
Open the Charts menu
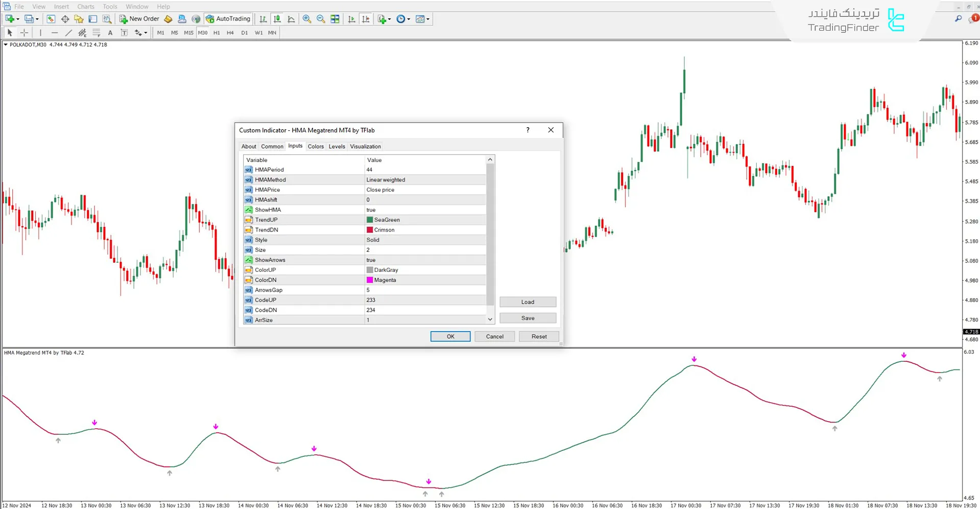(85, 7)
